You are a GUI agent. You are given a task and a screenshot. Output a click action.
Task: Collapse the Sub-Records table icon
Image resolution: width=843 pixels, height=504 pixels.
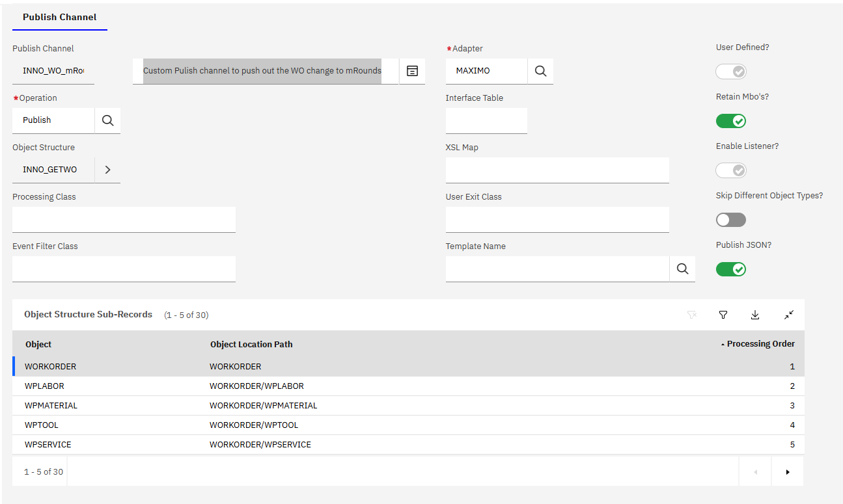(789, 315)
